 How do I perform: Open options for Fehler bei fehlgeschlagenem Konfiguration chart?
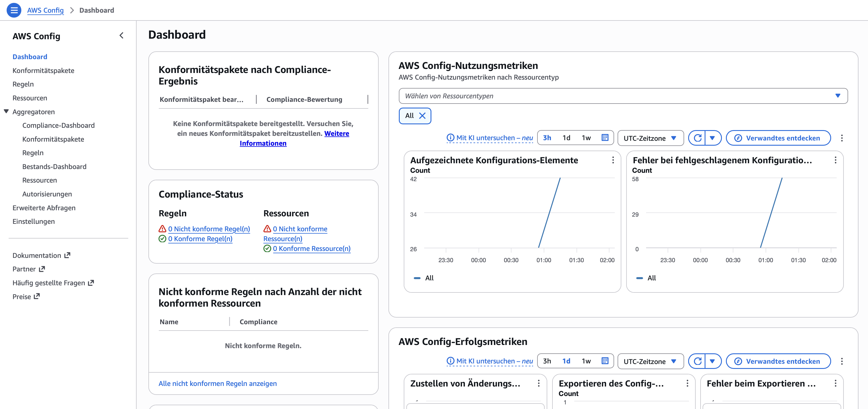835,160
